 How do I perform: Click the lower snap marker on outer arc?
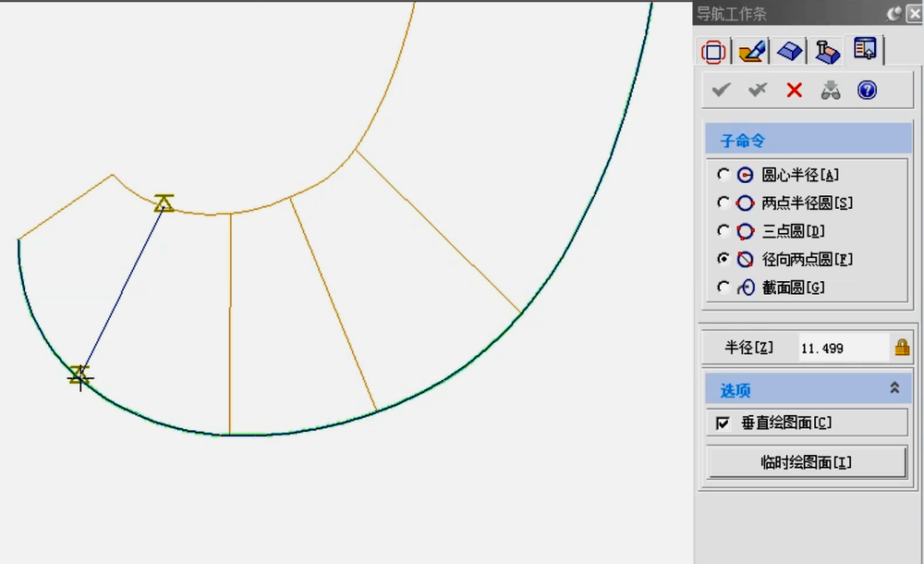(79, 375)
